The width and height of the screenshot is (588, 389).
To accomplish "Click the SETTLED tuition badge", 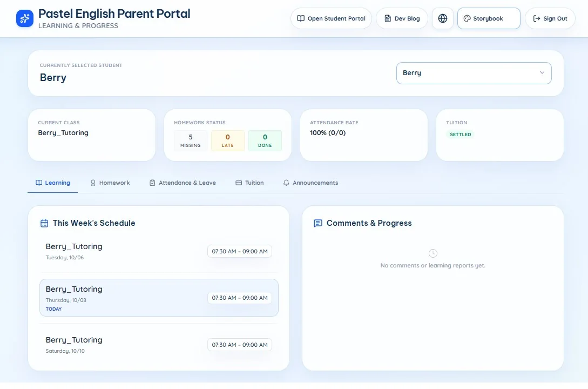I will click(x=460, y=135).
